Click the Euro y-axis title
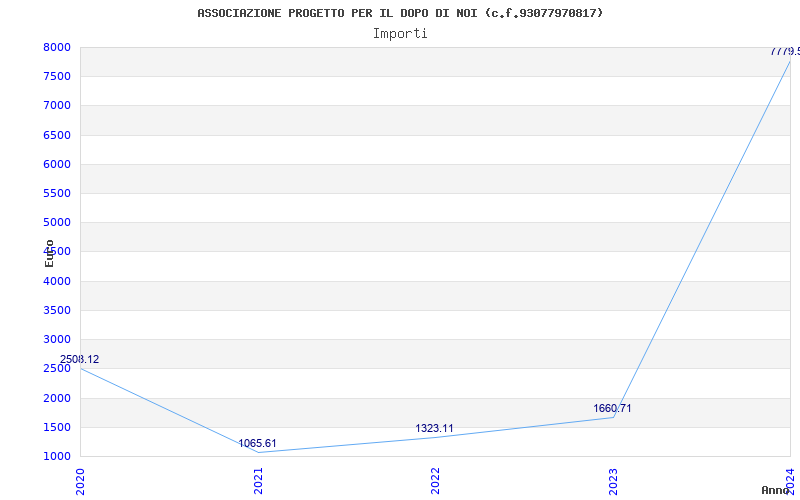This screenshot has height=500, width=800. [x=49, y=254]
